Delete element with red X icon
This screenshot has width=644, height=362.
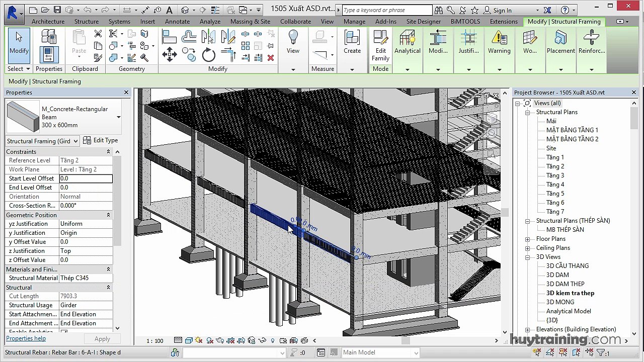pyautogui.click(x=271, y=58)
